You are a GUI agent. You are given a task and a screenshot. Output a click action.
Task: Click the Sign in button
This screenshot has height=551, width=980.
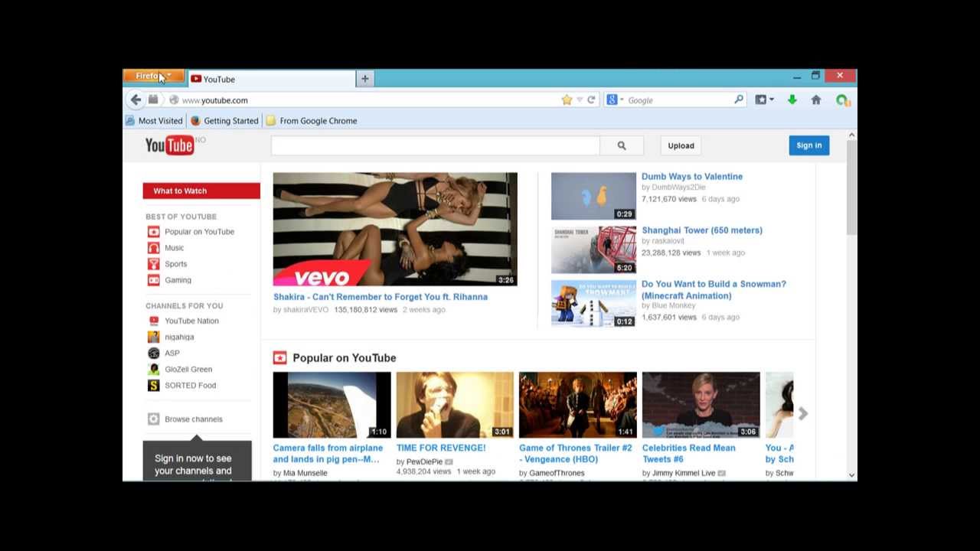pos(808,145)
